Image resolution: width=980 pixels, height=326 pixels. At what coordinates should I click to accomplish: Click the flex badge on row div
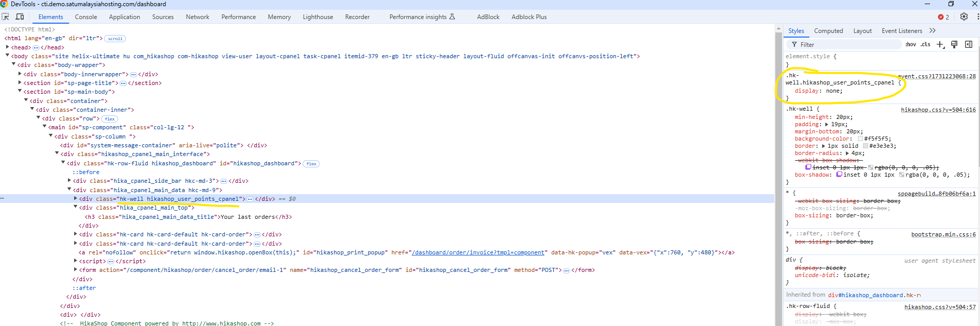(x=110, y=119)
